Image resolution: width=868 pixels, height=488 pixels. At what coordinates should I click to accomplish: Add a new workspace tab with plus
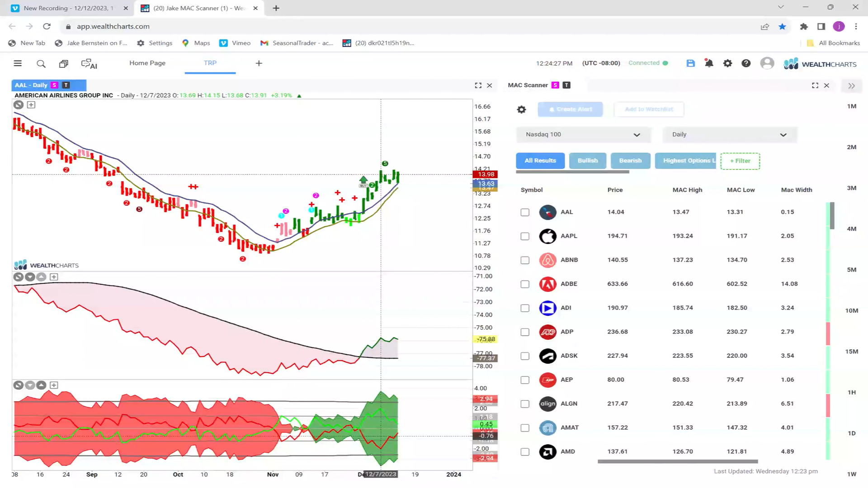[259, 63]
